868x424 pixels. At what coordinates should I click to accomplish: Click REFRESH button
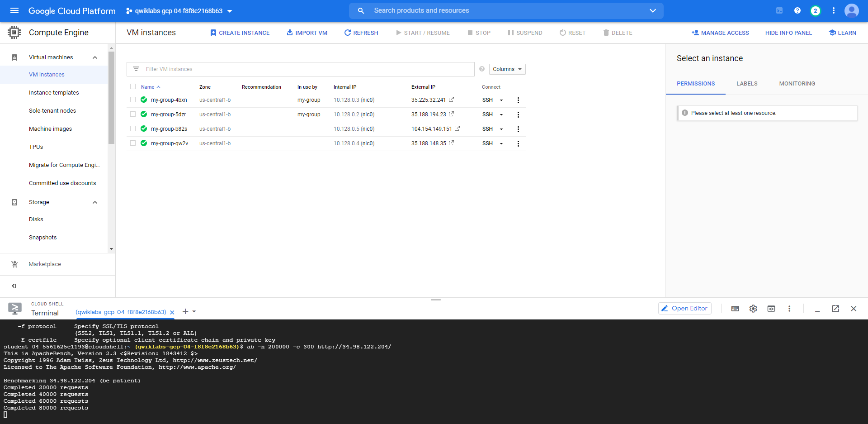[x=361, y=33]
